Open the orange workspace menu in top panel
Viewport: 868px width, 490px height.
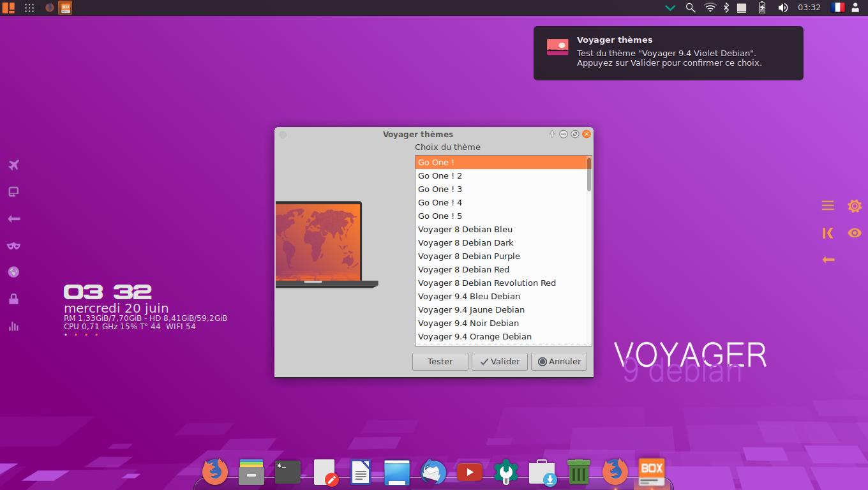click(8, 8)
